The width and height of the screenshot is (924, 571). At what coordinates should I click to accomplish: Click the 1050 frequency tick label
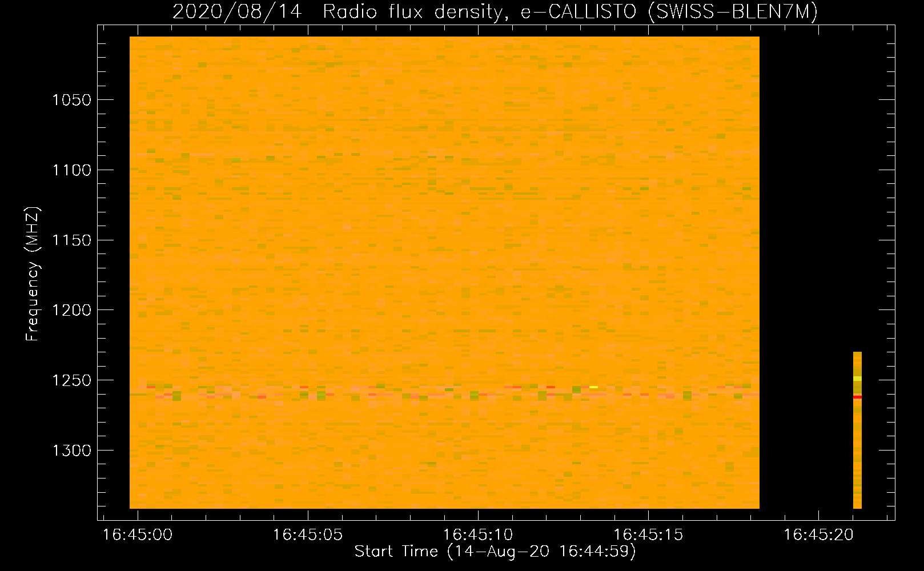(x=71, y=100)
